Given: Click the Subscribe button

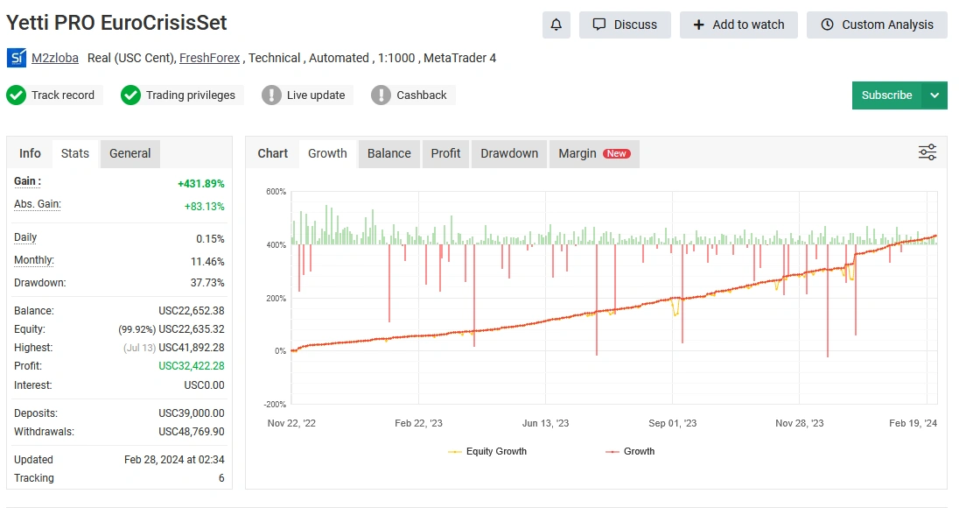Looking at the screenshot, I should [887, 95].
